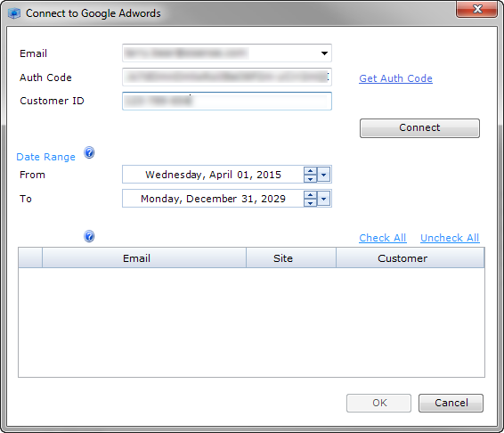Open the From date calendar dropdown
Image resolution: width=504 pixels, height=433 pixels.
click(x=323, y=175)
